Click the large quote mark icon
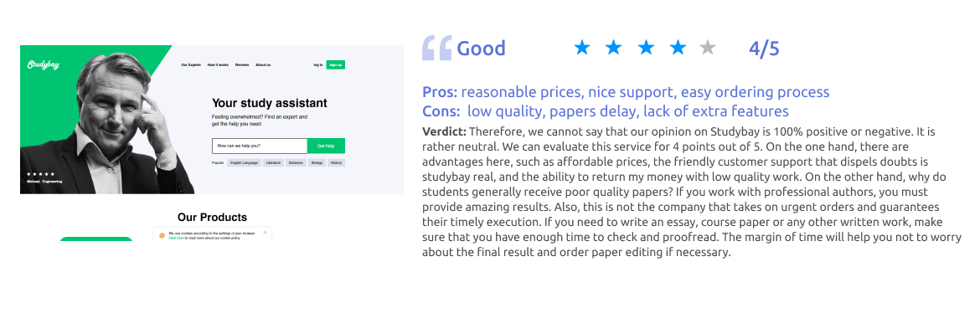Screen dimensions: 980x318 tap(437, 48)
